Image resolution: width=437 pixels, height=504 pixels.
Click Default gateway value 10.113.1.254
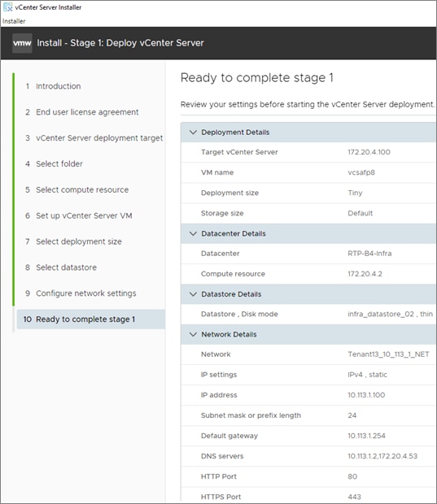(x=366, y=436)
